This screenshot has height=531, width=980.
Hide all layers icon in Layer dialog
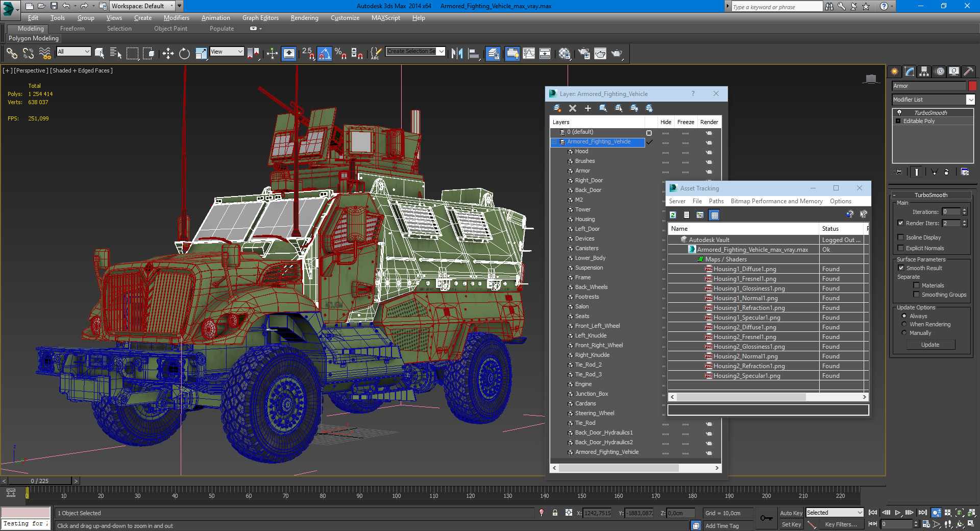point(634,108)
